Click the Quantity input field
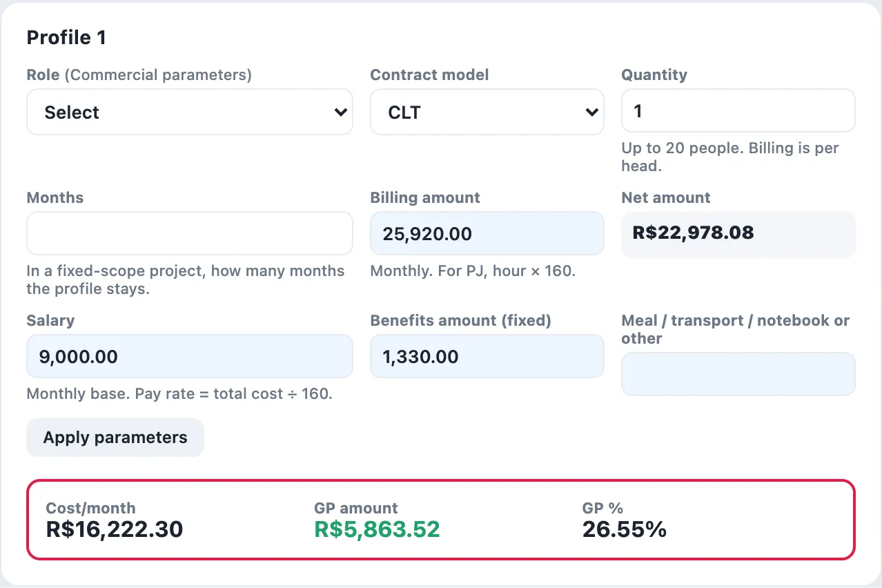882x588 pixels. point(738,110)
